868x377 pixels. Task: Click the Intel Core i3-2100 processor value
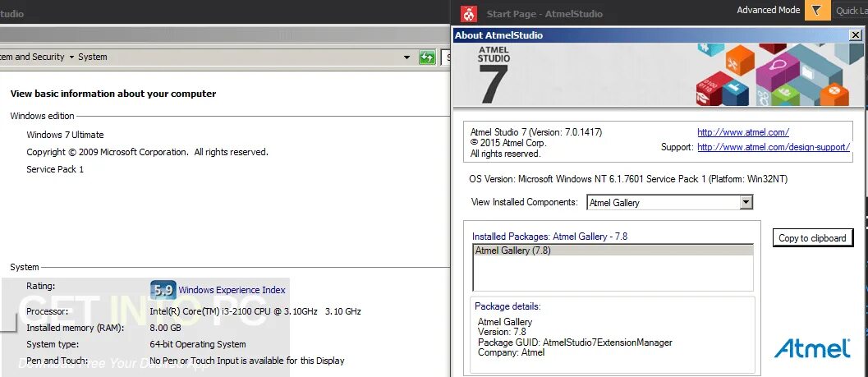(255, 311)
